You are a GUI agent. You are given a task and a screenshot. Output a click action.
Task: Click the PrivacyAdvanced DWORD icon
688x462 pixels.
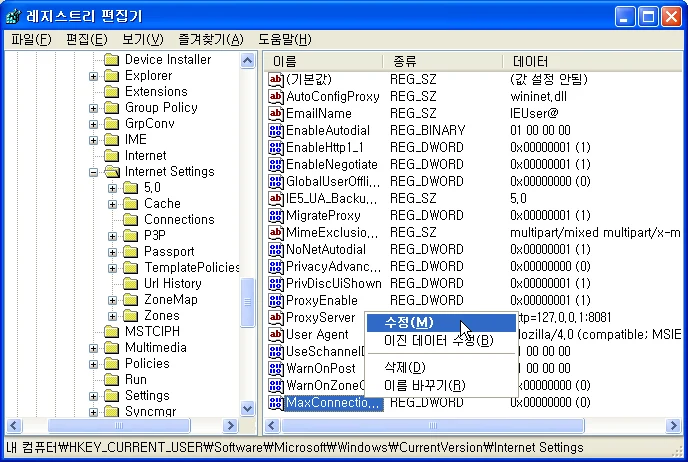276,267
